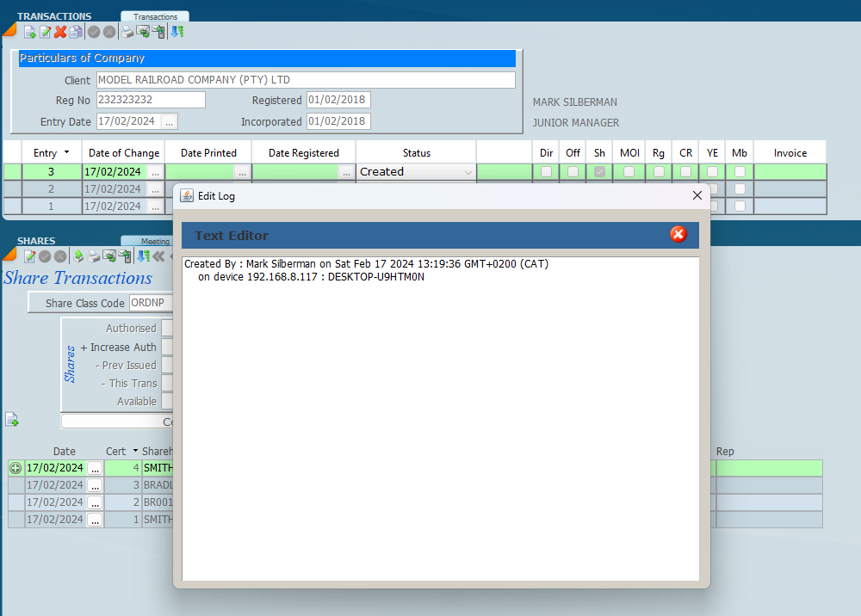Click into the Reg No field
Image resolution: width=861 pixels, height=616 pixels.
150,100
